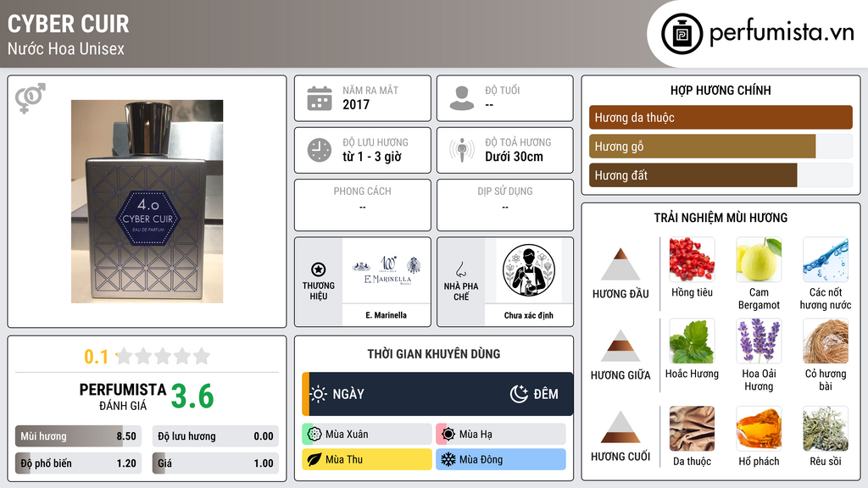
Task: Open the Rêu sồi note image
Action: click(826, 429)
